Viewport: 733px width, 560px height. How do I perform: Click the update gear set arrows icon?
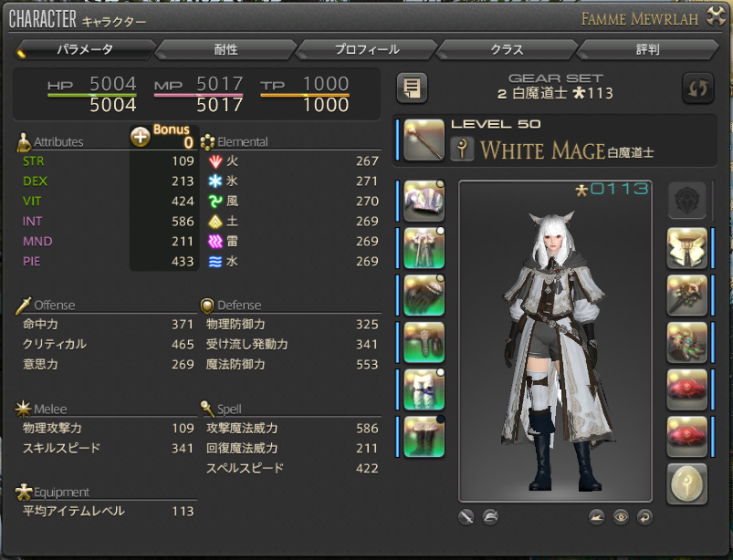click(697, 88)
